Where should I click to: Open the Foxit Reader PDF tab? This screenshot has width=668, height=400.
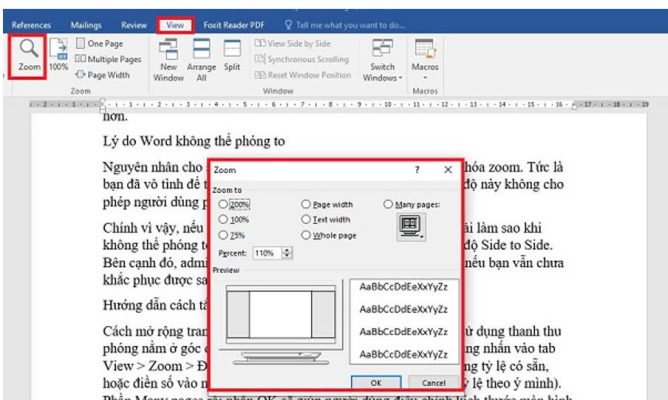(234, 25)
